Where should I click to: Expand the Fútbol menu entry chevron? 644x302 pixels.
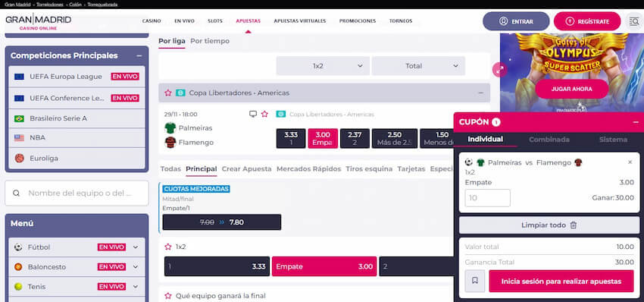136,247
